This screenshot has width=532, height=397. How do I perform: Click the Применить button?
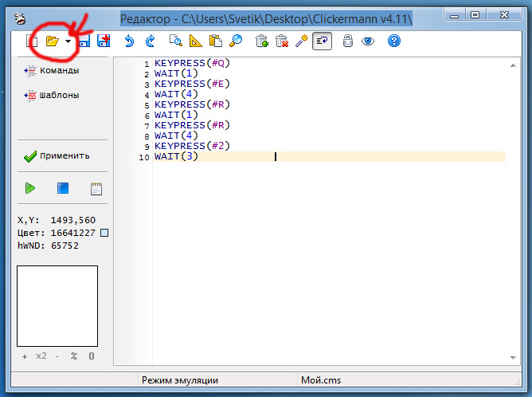pos(57,156)
